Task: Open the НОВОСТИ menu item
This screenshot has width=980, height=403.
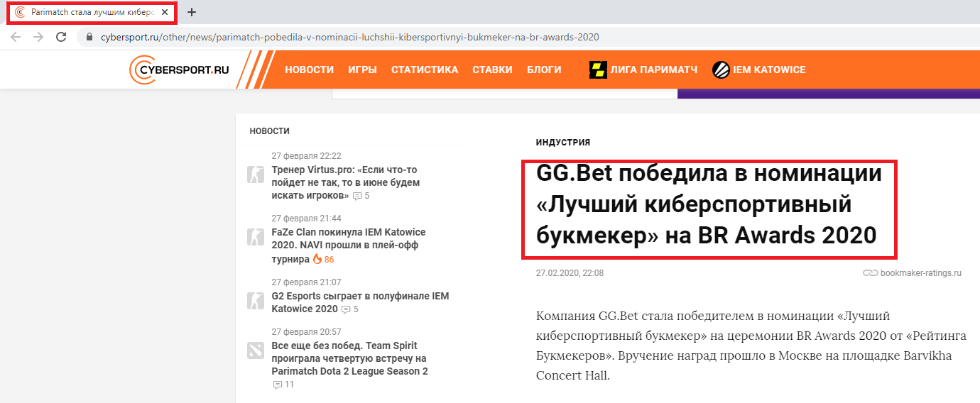Action: [x=309, y=70]
